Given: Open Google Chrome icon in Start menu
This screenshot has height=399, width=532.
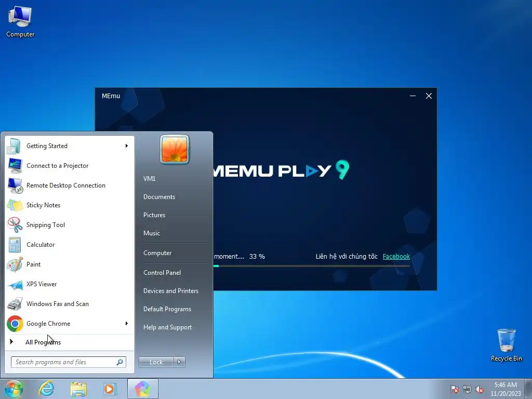Looking at the screenshot, I should point(15,324).
